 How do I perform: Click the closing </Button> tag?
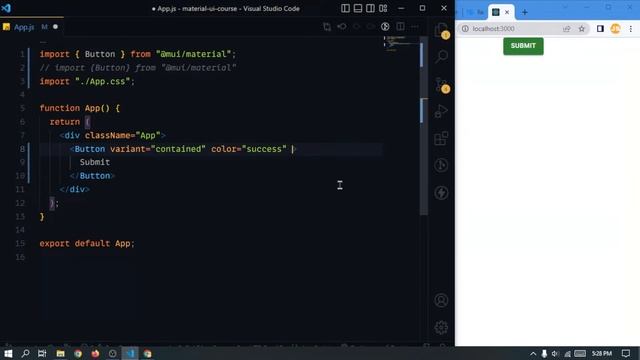92,176
